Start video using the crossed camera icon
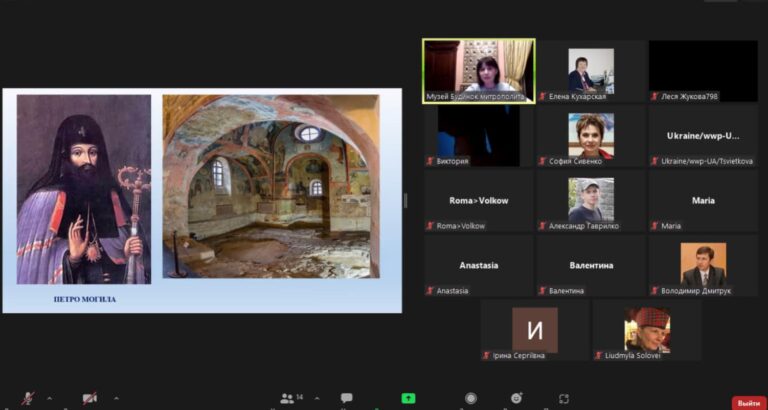Screen dimensions: 768x410 click(90, 398)
